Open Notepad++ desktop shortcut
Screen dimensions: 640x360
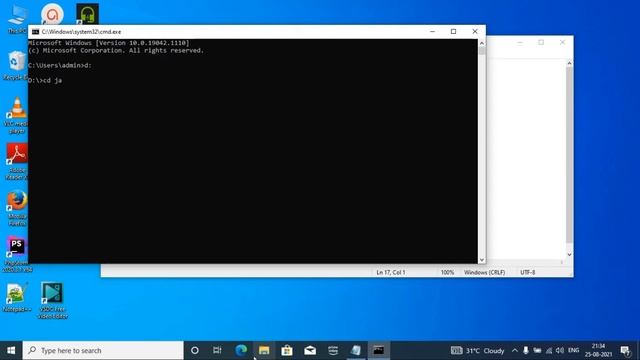click(17, 297)
